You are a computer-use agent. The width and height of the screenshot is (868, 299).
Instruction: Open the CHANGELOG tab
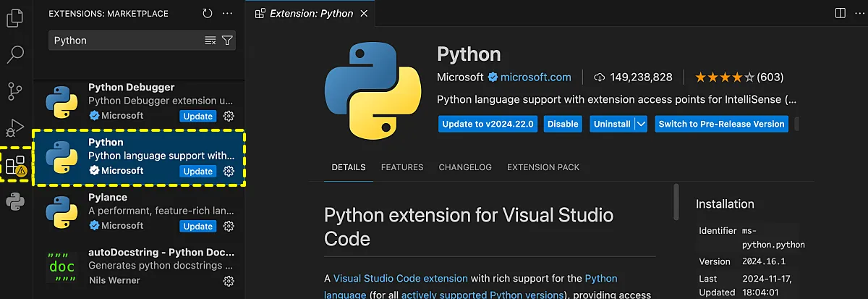tap(465, 167)
